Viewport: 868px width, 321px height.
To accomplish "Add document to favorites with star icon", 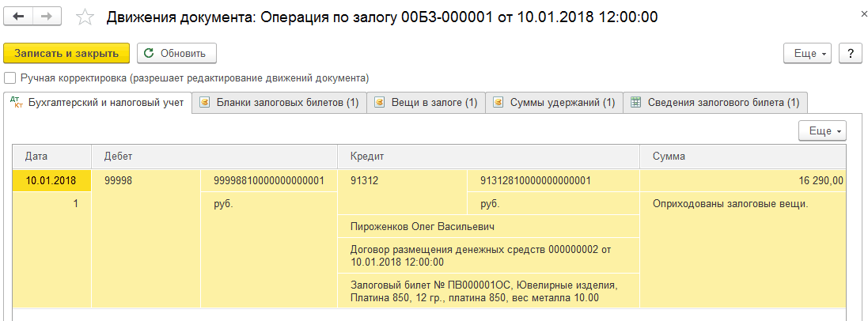I will [85, 17].
